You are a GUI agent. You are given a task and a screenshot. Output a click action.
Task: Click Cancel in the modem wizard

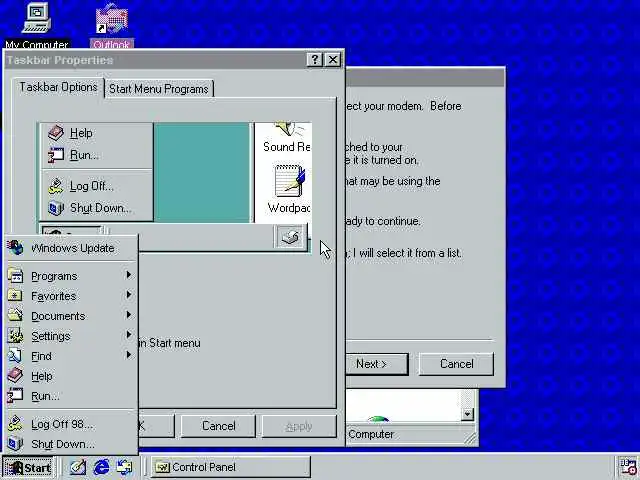pos(456,364)
